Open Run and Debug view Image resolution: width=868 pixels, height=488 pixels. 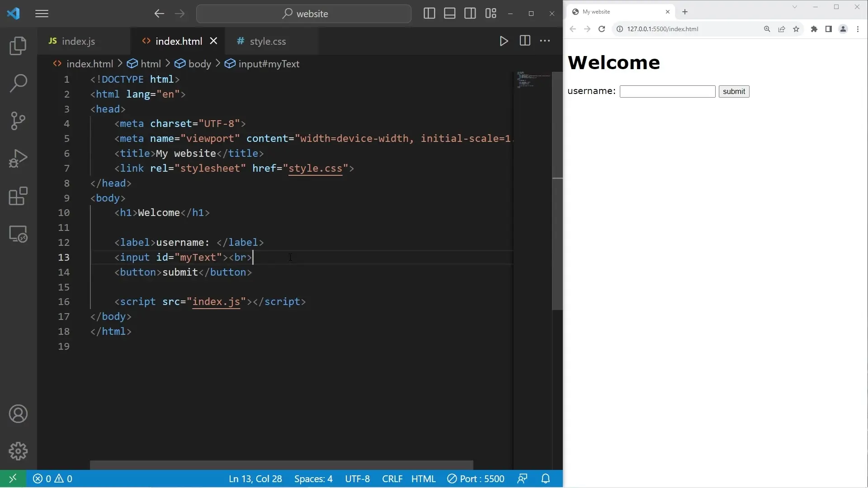[x=18, y=159]
